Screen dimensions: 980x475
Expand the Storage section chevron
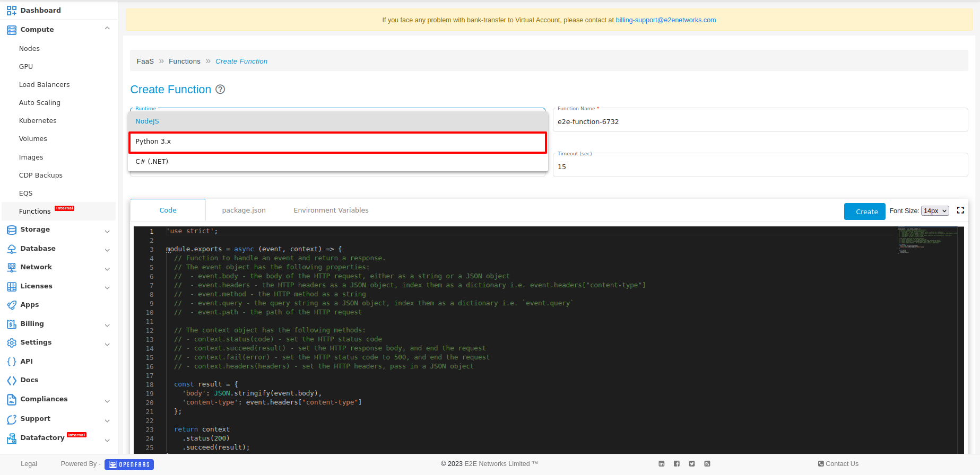click(107, 231)
